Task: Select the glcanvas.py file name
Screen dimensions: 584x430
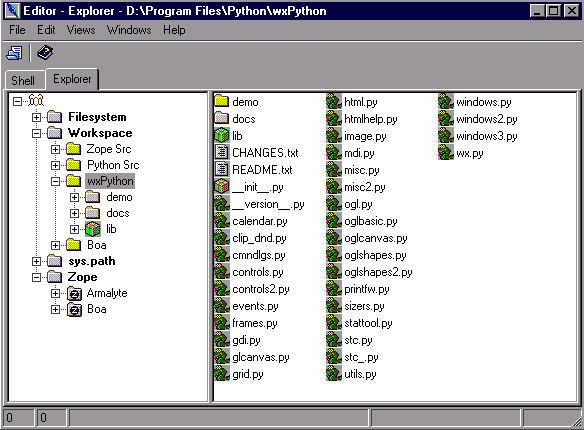Action: pyautogui.click(x=261, y=357)
